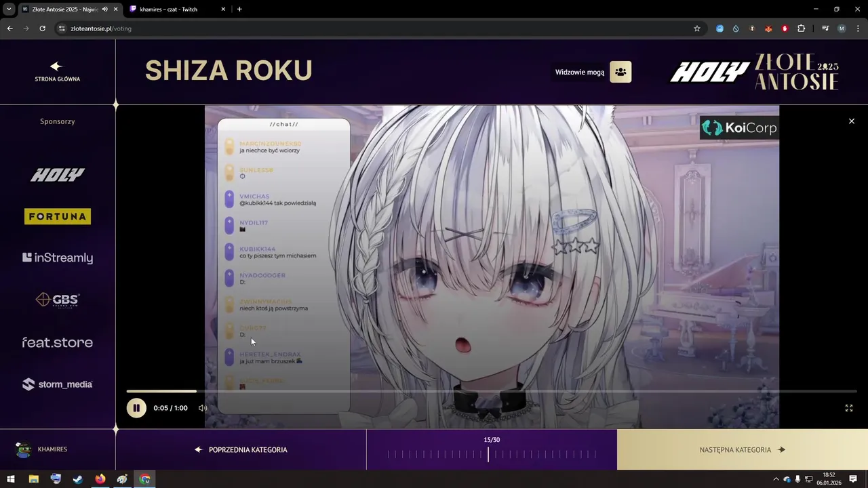This screenshot has width=868, height=488.
Task: Open the tab search dropdown arrow
Action: [x=9, y=9]
